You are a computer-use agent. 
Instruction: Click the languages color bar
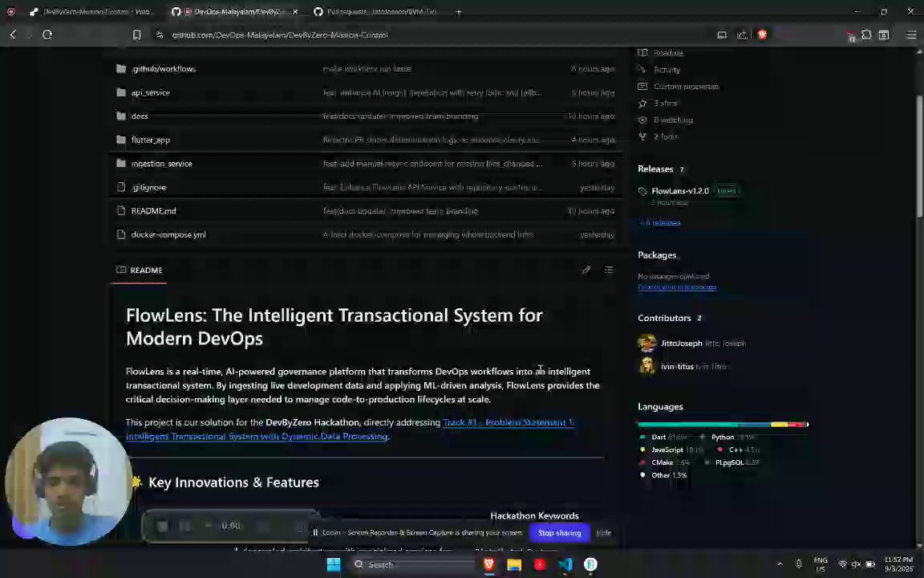click(x=723, y=424)
